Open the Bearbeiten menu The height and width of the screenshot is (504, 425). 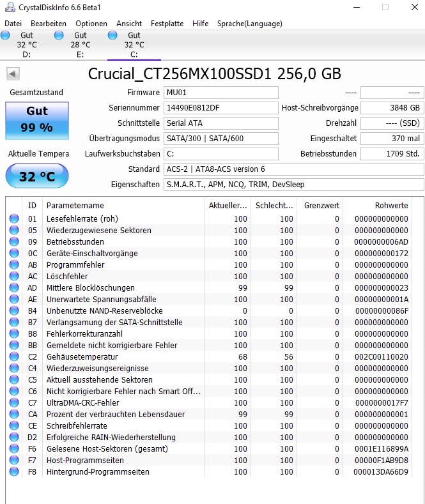click(x=49, y=24)
